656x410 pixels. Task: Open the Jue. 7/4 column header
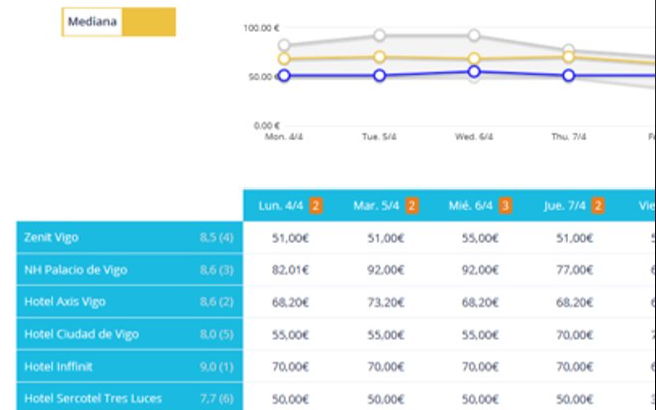pos(565,206)
